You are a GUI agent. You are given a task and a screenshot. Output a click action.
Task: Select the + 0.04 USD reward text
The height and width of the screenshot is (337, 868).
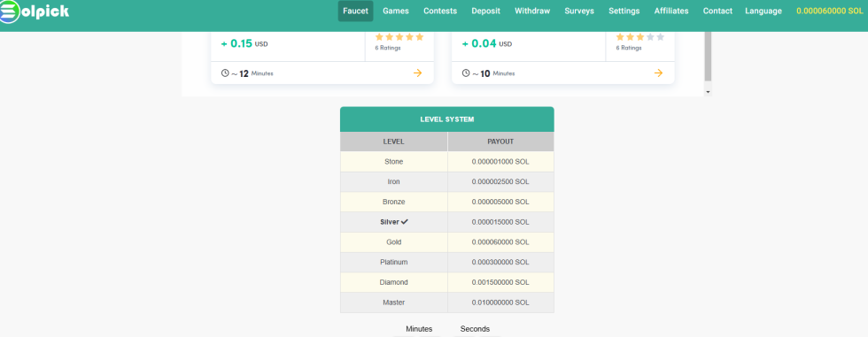[x=485, y=43]
